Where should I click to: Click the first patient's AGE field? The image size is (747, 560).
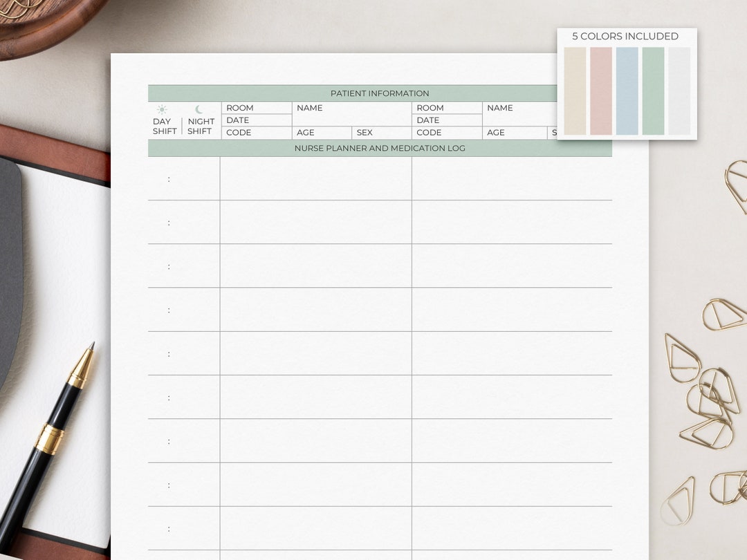point(322,132)
